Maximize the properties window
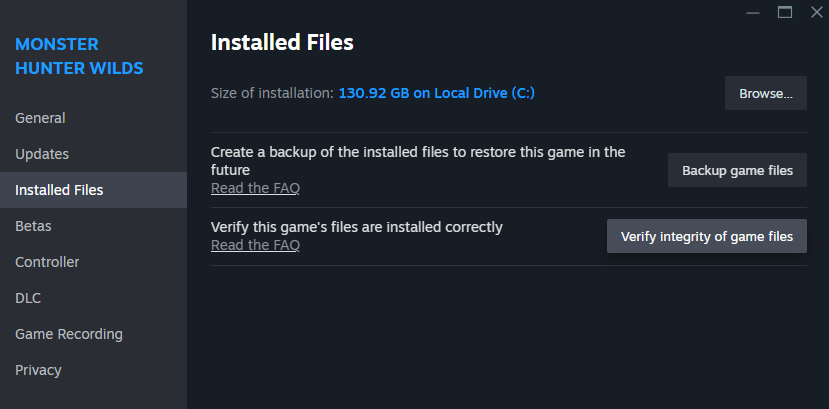829x409 pixels. (x=785, y=12)
